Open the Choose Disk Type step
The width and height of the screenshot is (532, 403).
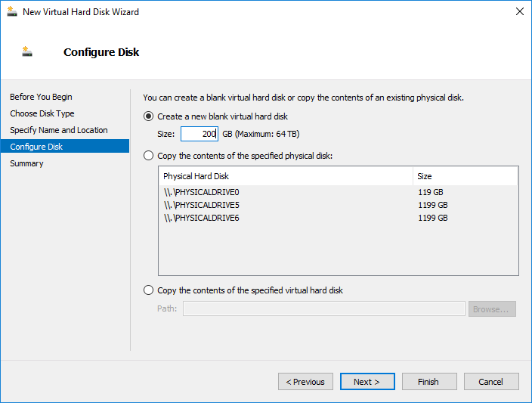[x=42, y=113]
